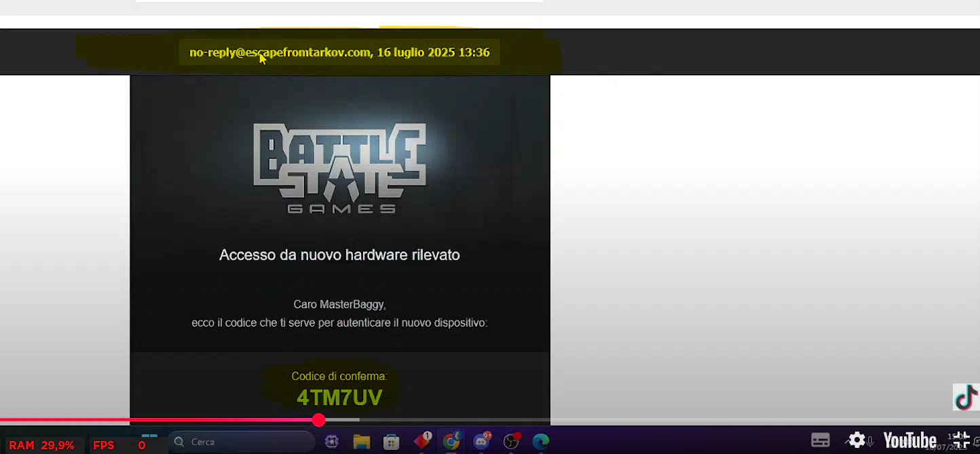The width and height of the screenshot is (980, 454).
Task: Click the line ecco il codice che ti serve
Action: pos(339,323)
